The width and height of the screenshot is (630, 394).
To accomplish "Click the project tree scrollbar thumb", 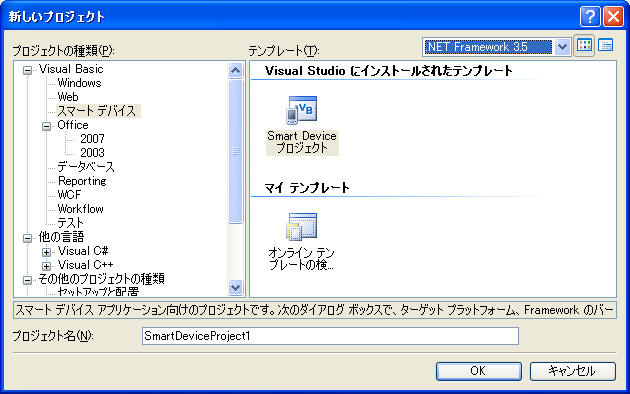I will [x=235, y=151].
